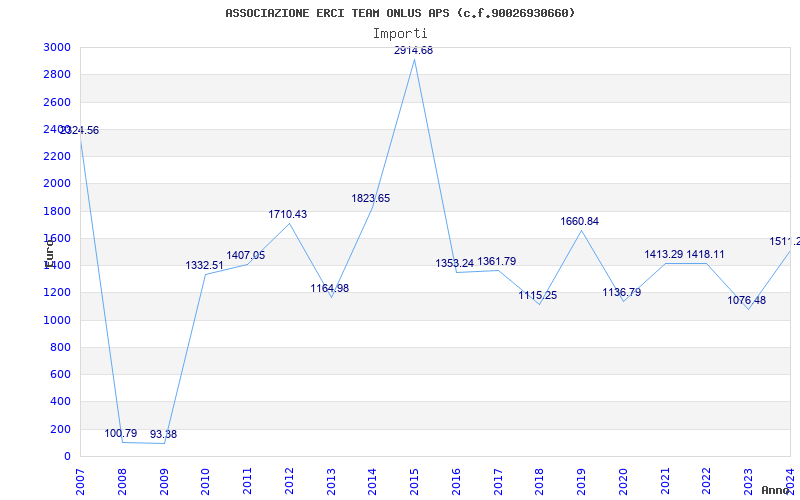
Task: Click the 1710.43 data label
Action: pyautogui.click(x=288, y=215)
